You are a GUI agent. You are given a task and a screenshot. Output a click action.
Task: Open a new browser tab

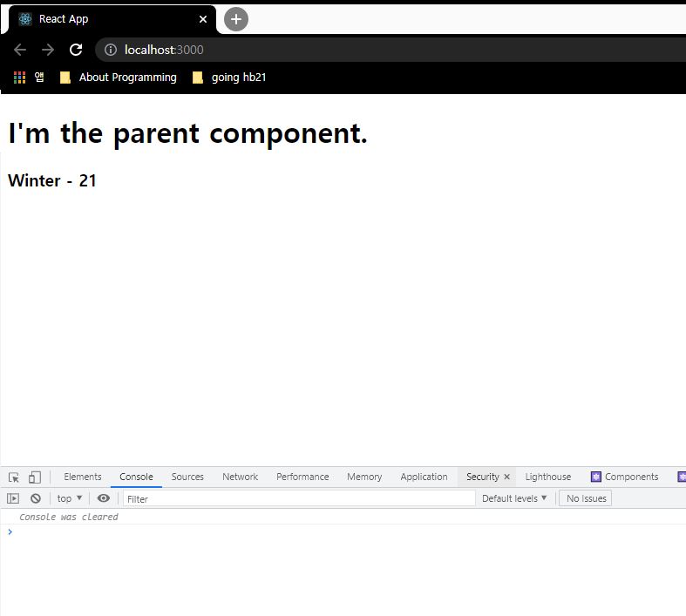click(x=236, y=19)
